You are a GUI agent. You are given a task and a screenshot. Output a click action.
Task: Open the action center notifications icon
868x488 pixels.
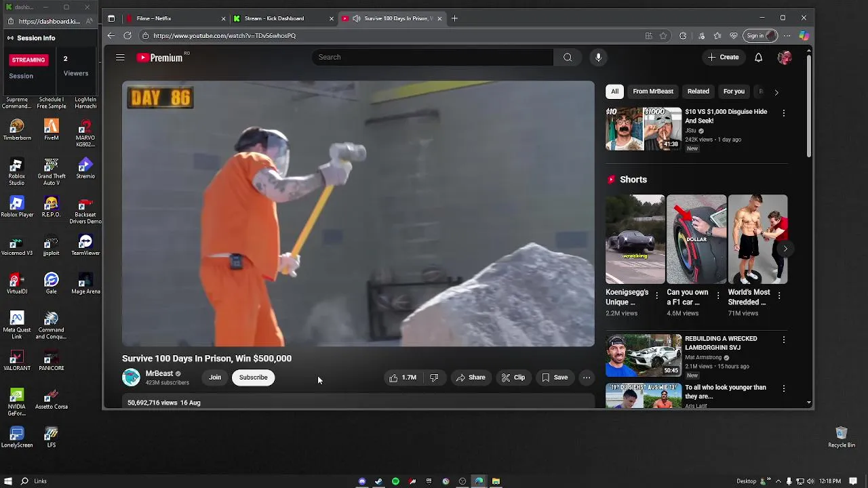pos(853,481)
